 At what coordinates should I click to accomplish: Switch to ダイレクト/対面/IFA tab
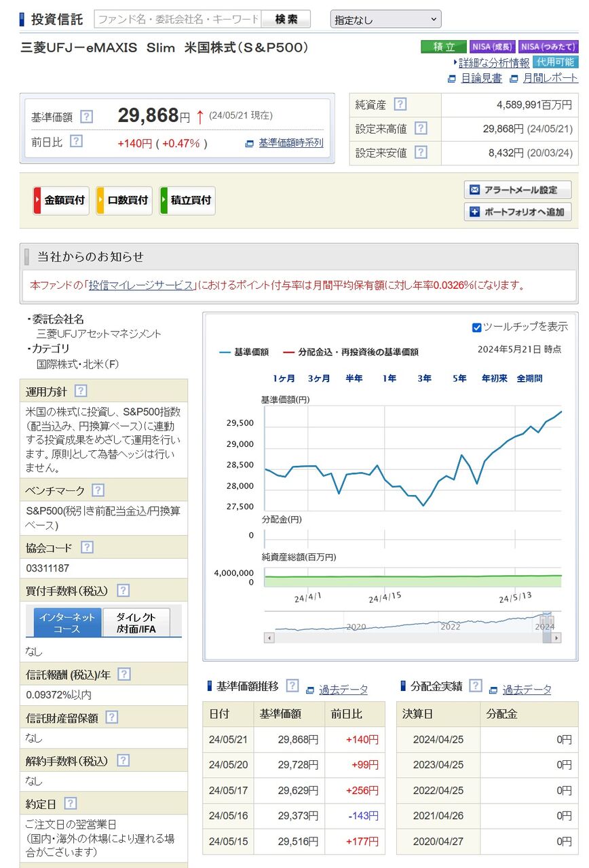pos(136,623)
